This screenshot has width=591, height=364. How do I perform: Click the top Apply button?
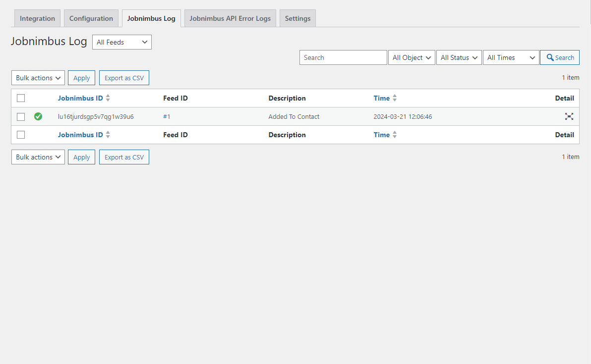coord(81,78)
